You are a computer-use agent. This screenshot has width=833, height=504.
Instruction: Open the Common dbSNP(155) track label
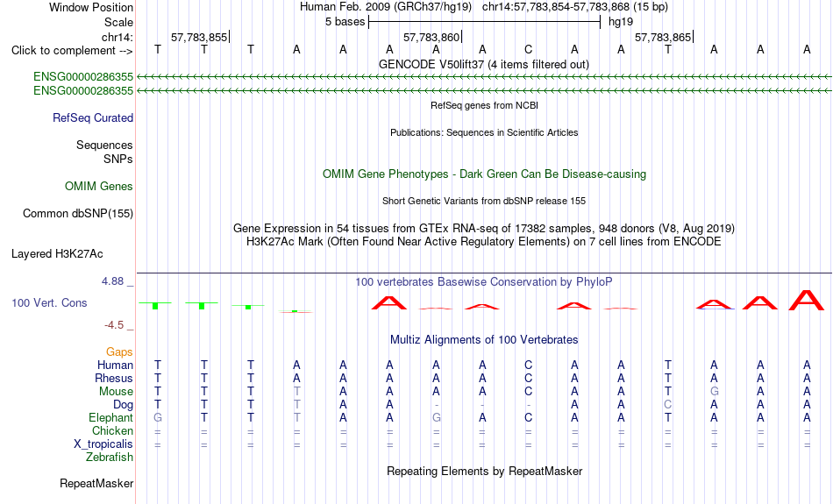click(78, 214)
